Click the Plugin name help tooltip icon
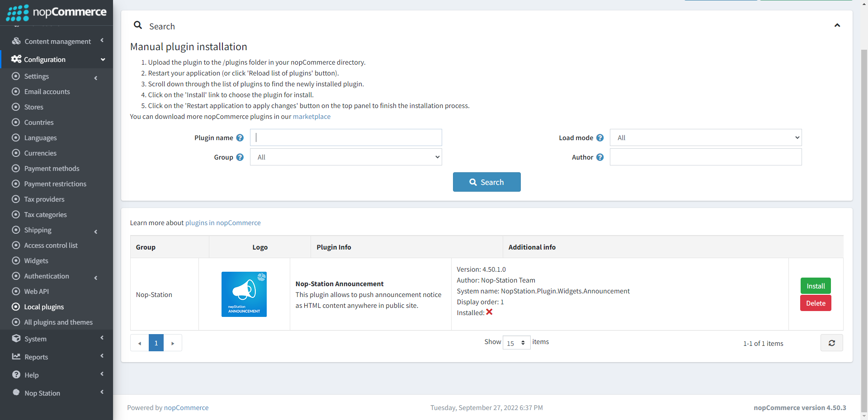This screenshot has height=420, width=868. (240, 138)
